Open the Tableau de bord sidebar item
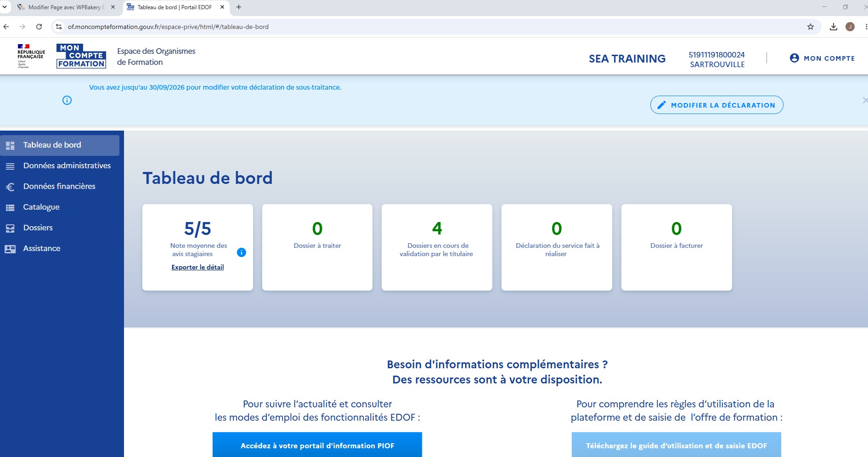The height and width of the screenshot is (457, 868). (x=60, y=145)
